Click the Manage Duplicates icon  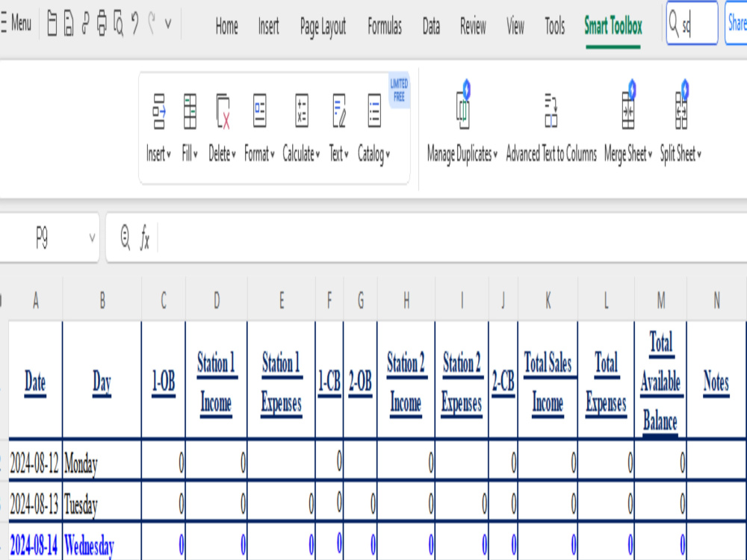coord(463,105)
